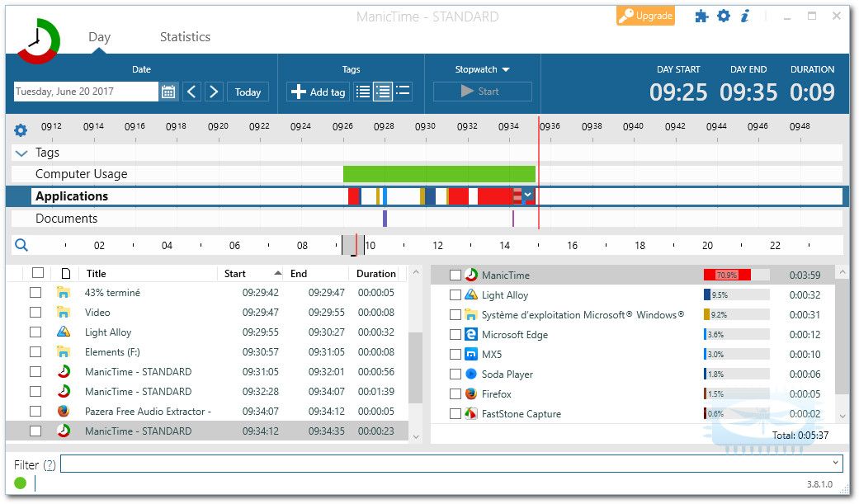This screenshot has width=859, height=504.
Task: Click the Light Alloy icon in summary list
Action: click(470, 294)
